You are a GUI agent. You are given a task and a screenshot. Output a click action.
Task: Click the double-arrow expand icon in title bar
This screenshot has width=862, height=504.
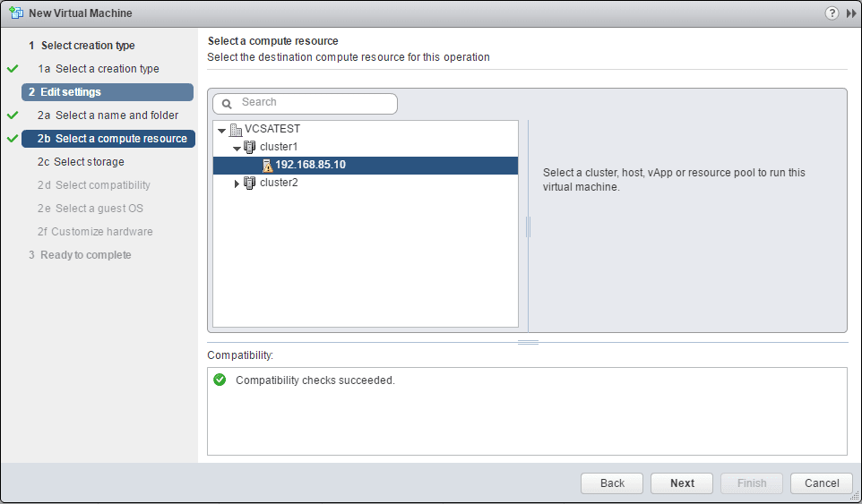[x=851, y=13]
